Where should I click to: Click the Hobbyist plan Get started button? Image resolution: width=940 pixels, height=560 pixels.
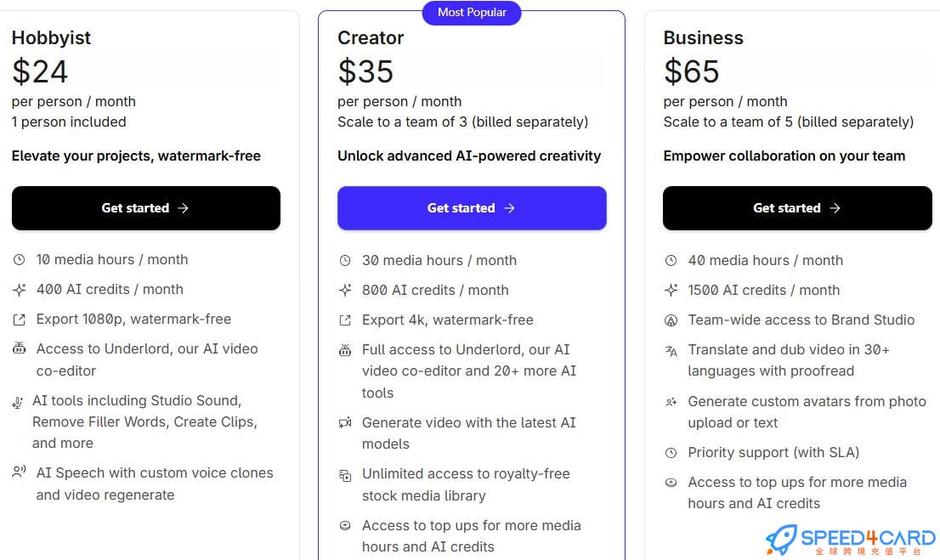point(145,208)
